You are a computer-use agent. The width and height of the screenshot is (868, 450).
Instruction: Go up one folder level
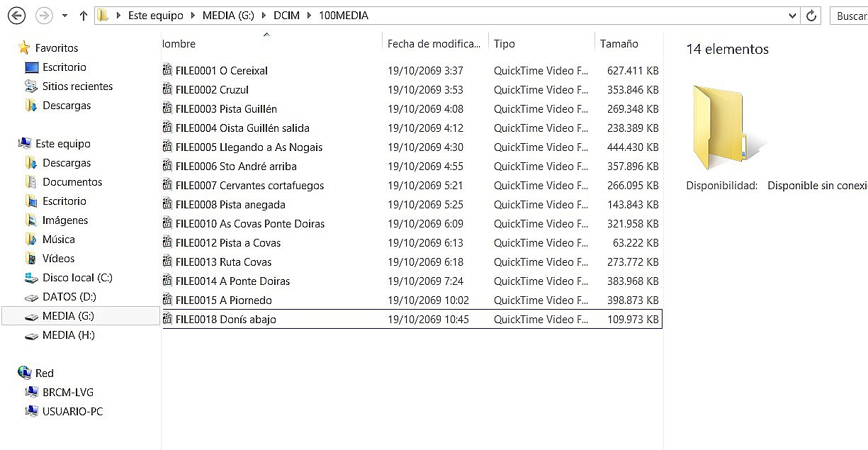[x=83, y=16]
